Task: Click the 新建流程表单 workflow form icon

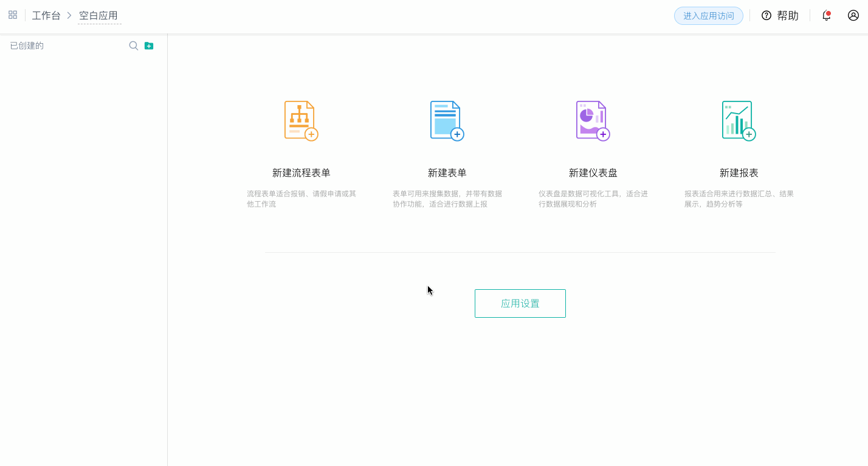Action: pos(300,120)
